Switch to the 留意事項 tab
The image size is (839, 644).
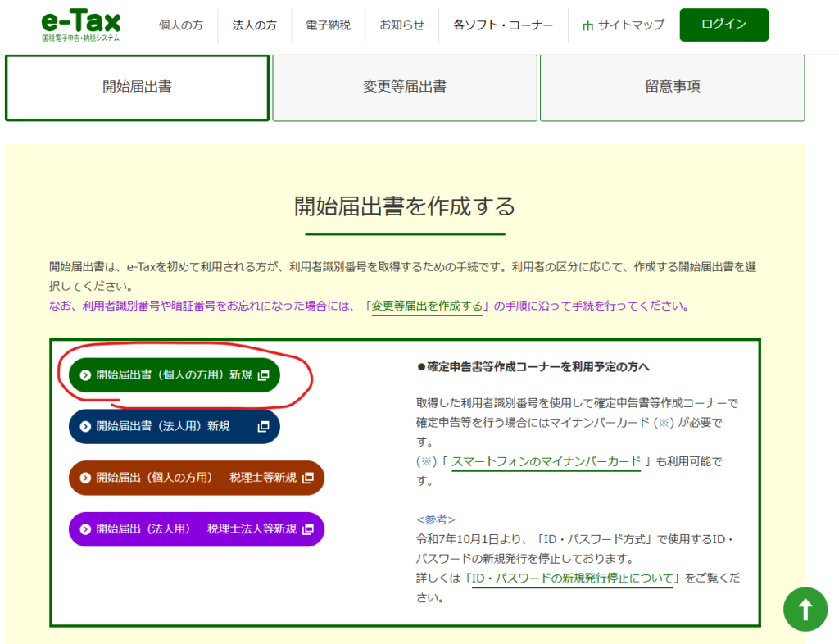pyautogui.click(x=673, y=88)
